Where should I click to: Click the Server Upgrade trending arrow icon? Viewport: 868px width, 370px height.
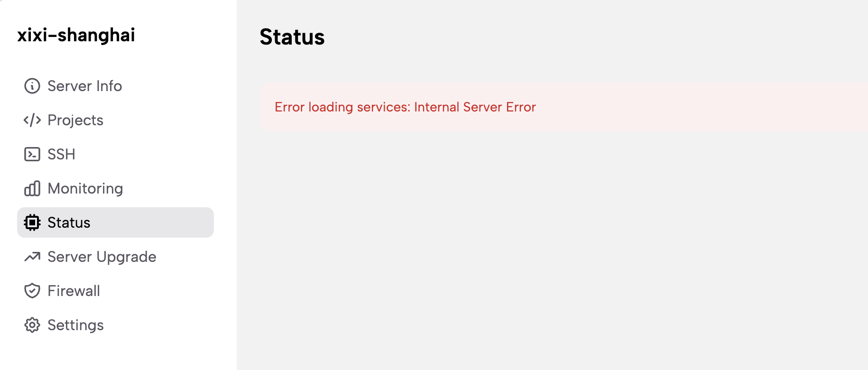(x=32, y=257)
